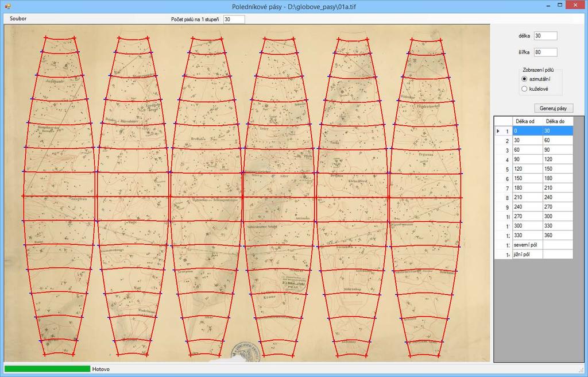Close the Poledníkové pásy window
Image resolution: width=588 pixels, height=377 pixels.
(575, 5)
